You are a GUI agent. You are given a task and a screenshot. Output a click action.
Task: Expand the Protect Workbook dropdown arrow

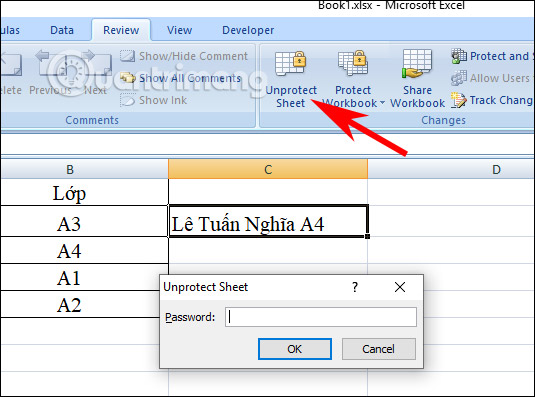pos(382,103)
